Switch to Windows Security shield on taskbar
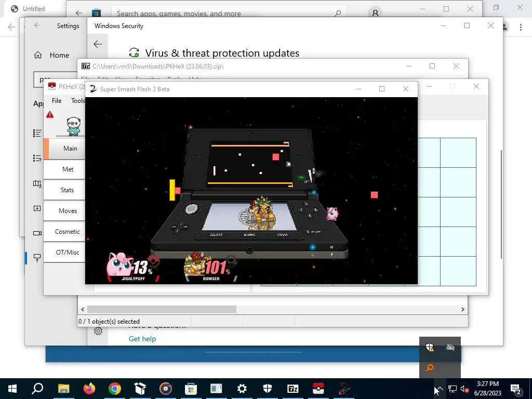Image resolution: width=532 pixels, height=399 pixels. (x=268, y=389)
